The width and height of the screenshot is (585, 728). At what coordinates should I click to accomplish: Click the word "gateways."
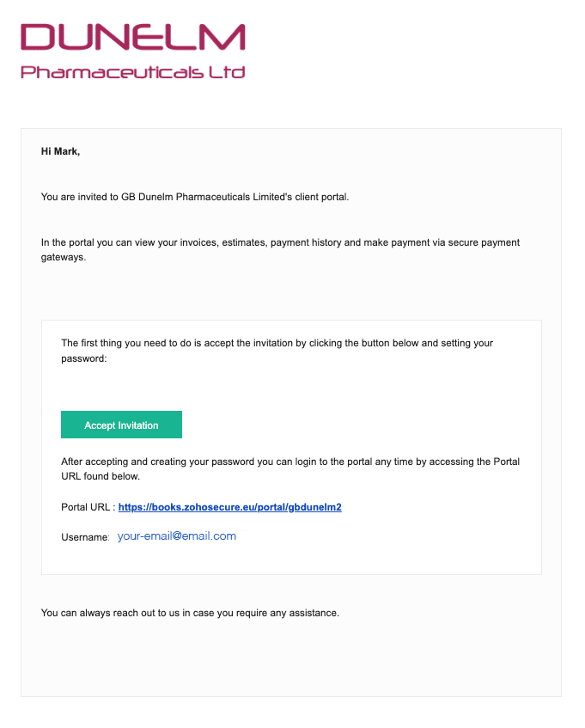(x=64, y=257)
